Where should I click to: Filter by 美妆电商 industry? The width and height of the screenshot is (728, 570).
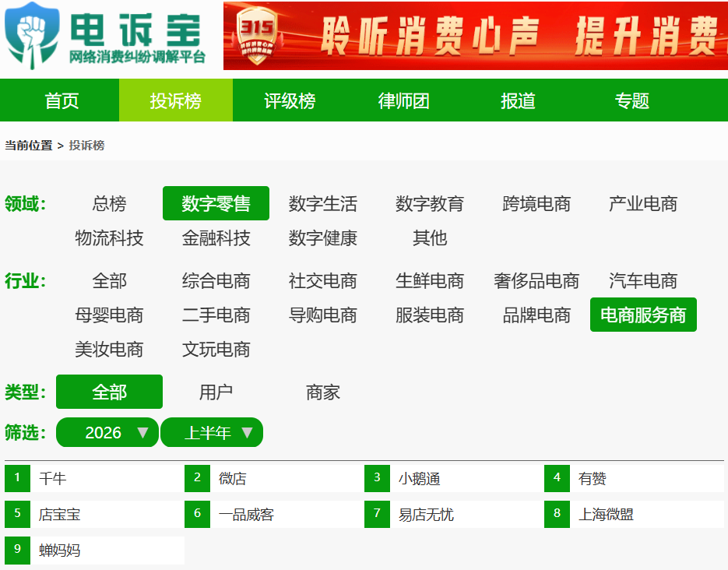point(109,349)
